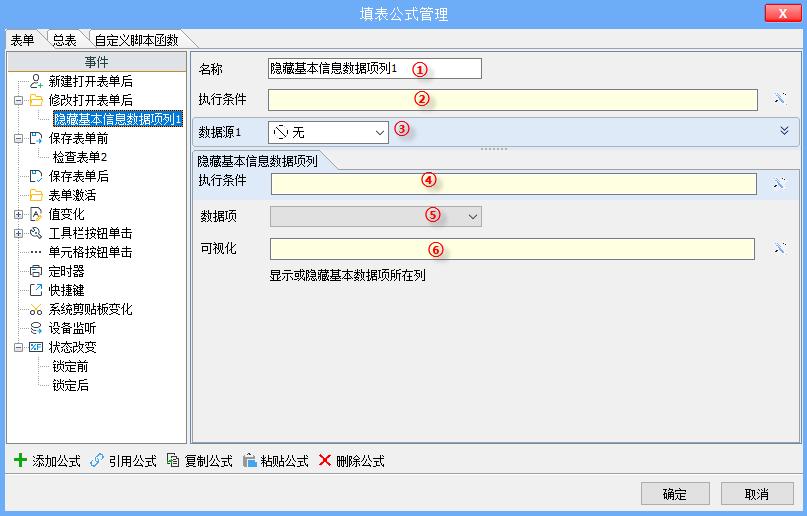Click the red X 删除公式 icon
Screen dimensions: 807x516
coord(325,460)
